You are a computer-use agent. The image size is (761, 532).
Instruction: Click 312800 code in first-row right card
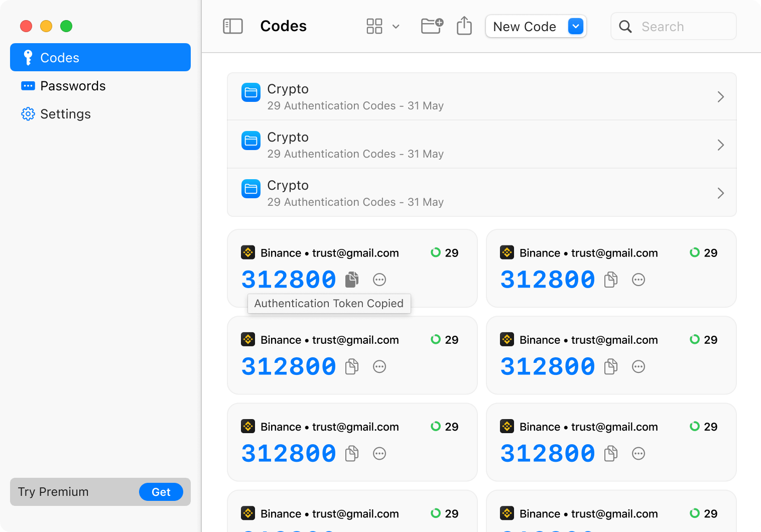548,280
